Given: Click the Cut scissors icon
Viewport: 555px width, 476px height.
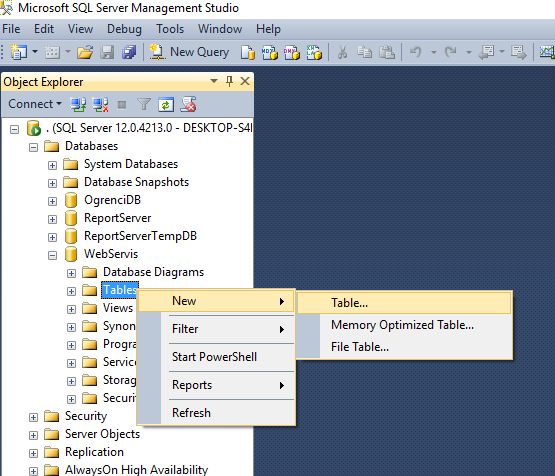Looking at the screenshot, I should [x=342, y=53].
